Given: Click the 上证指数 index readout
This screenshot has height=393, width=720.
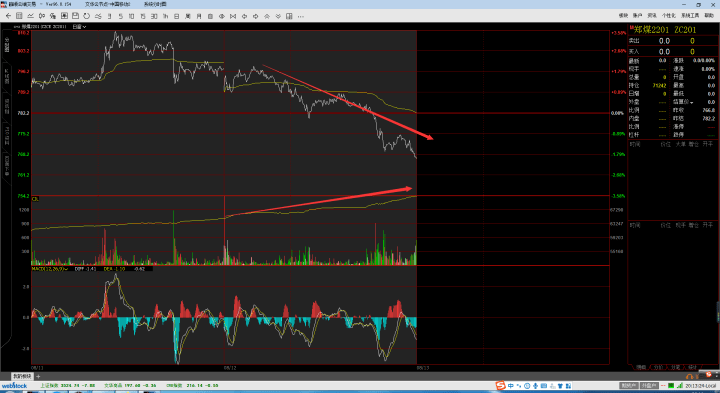Looking at the screenshot, I should pyautogui.click(x=68, y=386).
